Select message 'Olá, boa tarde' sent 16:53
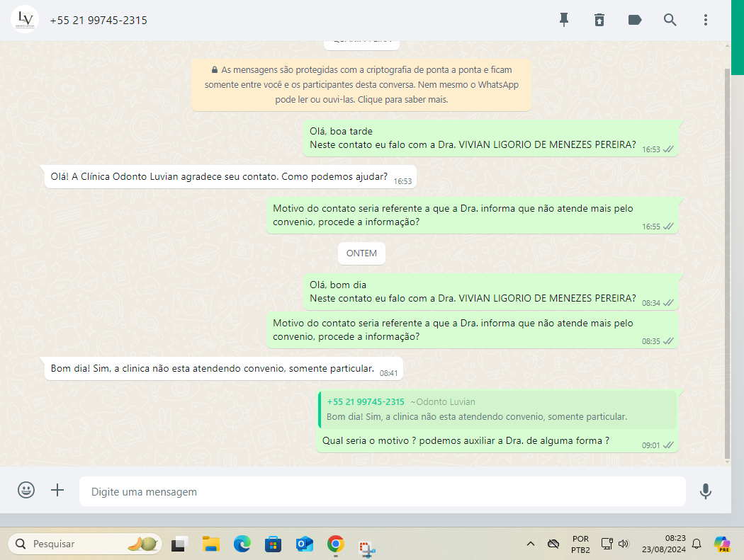Image resolution: width=744 pixels, height=560 pixels. pyautogui.click(x=491, y=138)
